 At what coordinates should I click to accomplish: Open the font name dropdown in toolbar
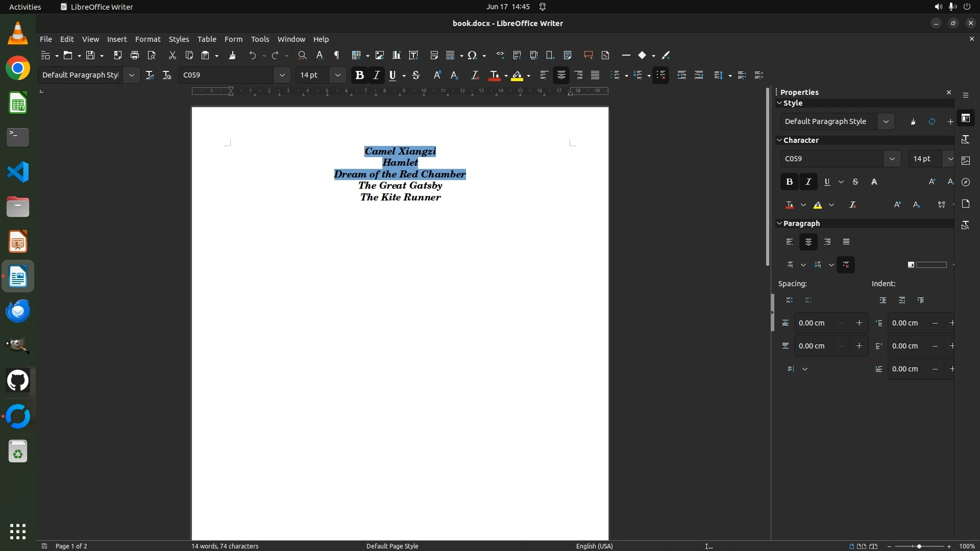pos(282,75)
